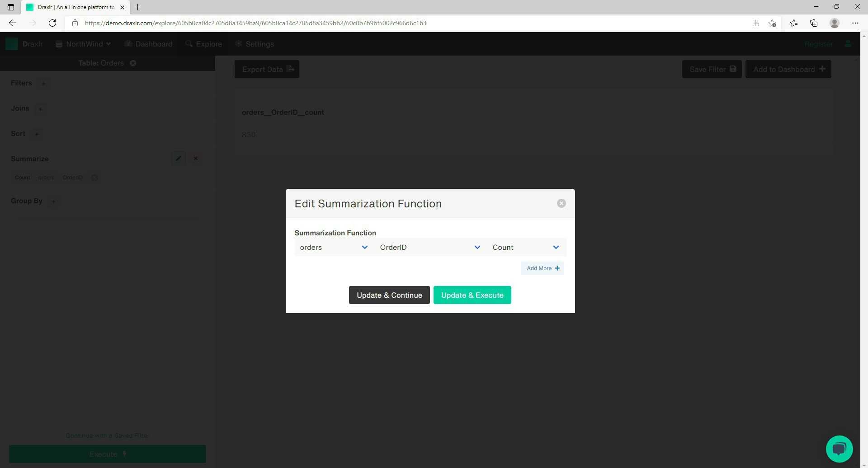Click Continue with a Saved Filter link
This screenshot has width=868, height=468.
[x=108, y=435]
